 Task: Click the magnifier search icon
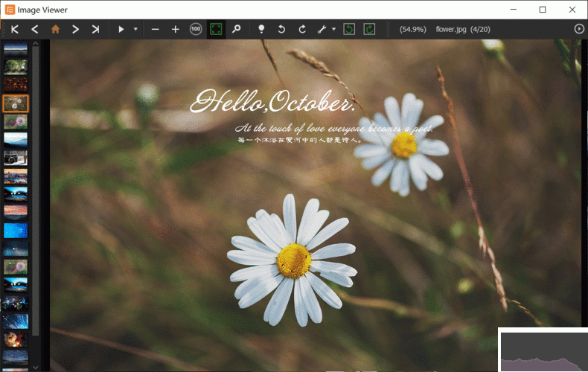(236, 29)
